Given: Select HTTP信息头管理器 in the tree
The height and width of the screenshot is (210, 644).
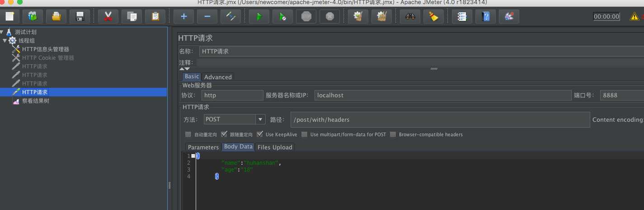Looking at the screenshot, I should pyautogui.click(x=46, y=49).
